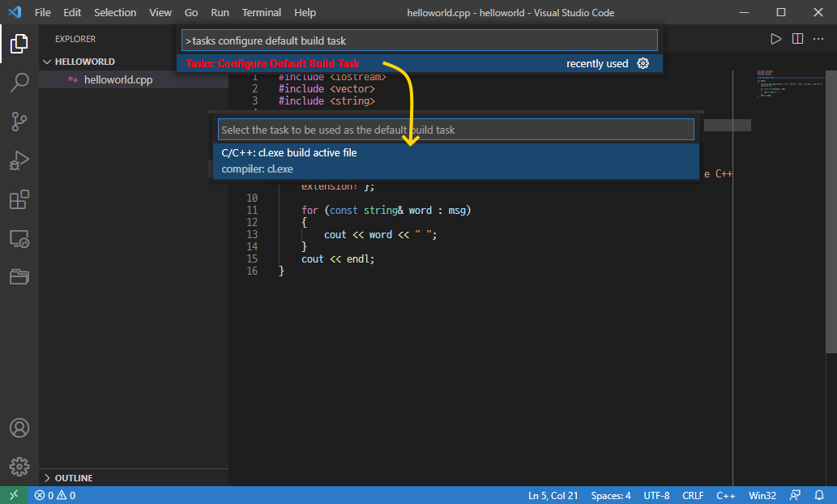The image size is (837, 504).
Task: Change line endings via CRLF
Action: (x=692, y=495)
